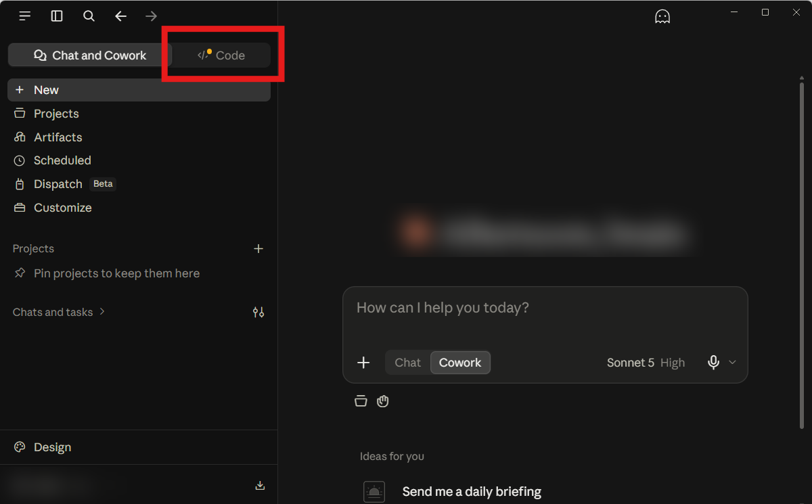This screenshot has height=504, width=812.
Task: Switch to the Code tab
Action: 221,55
